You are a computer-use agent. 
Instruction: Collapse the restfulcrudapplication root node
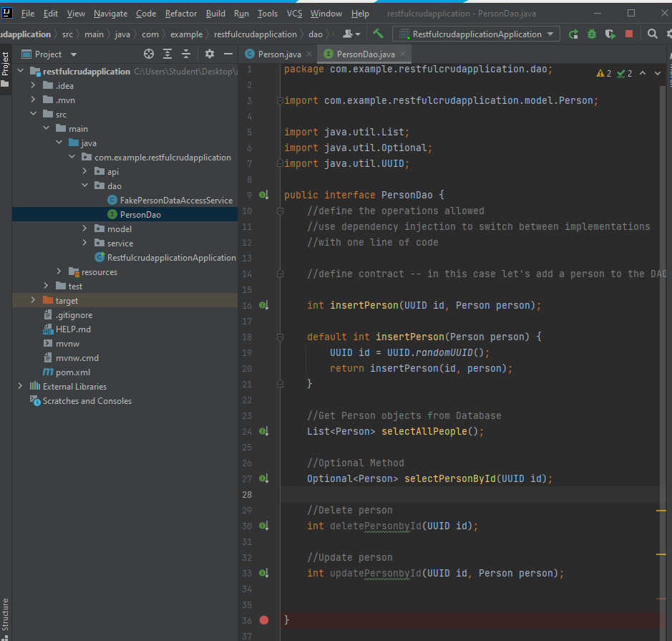click(20, 71)
